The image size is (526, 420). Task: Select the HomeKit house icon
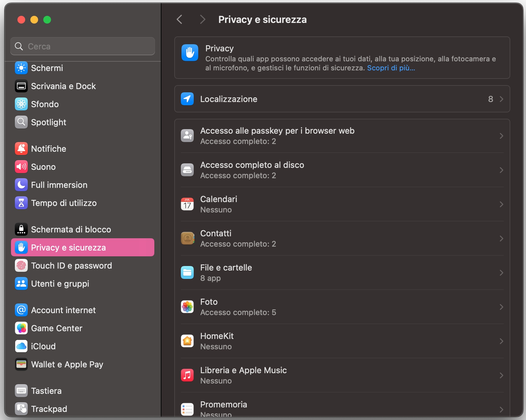[187, 341]
